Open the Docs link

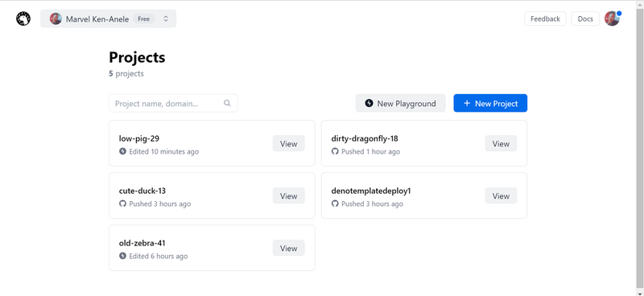tap(585, 18)
